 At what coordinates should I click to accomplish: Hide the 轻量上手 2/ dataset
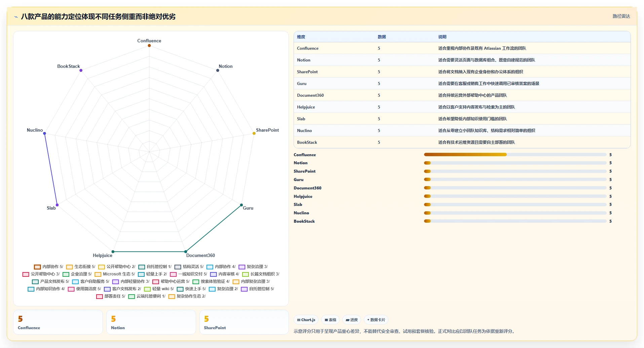pos(152,274)
